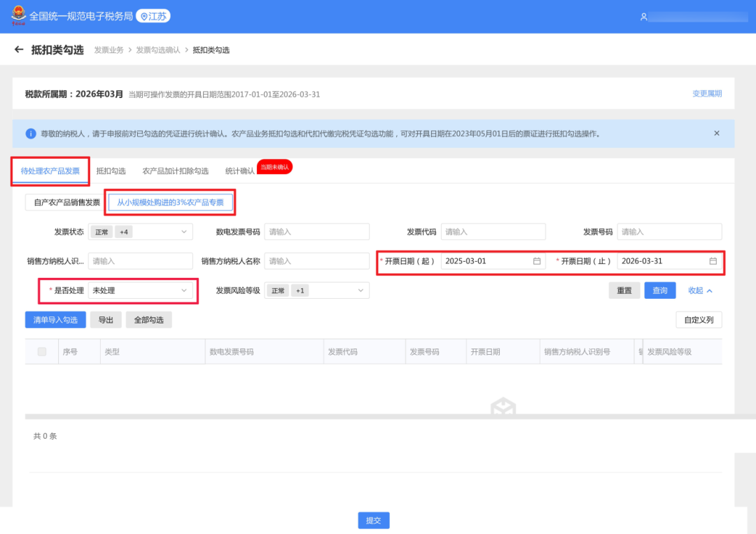
Task: Open calendar for 开票日期（止）
Action: click(713, 261)
